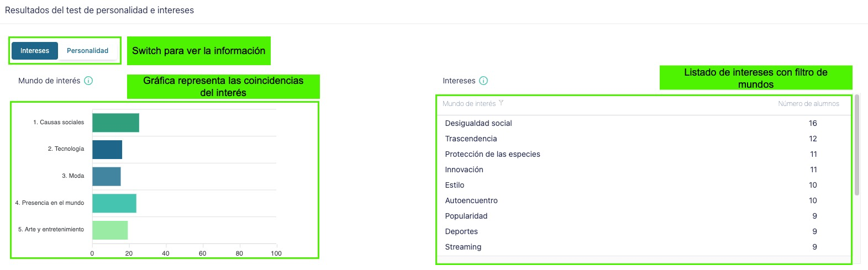Click the interests table scrollbar

(857, 145)
